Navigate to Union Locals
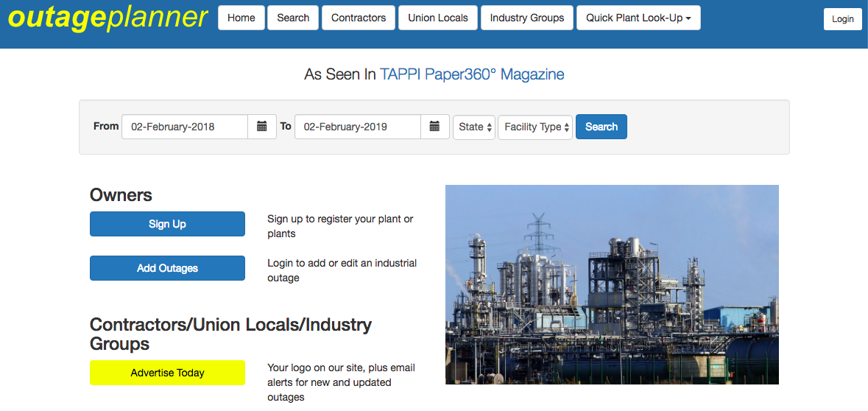The height and width of the screenshot is (411, 868). 438,18
